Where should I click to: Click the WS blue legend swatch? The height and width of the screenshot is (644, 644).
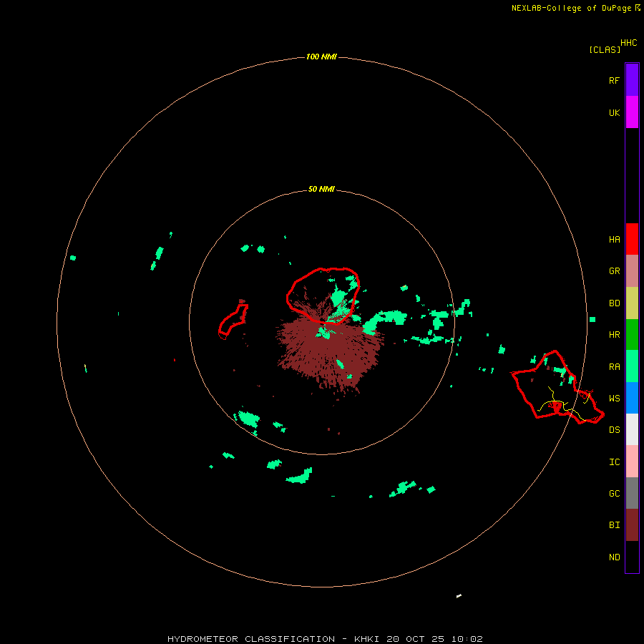[632, 398]
